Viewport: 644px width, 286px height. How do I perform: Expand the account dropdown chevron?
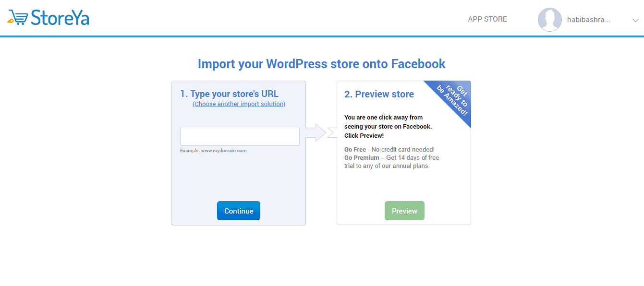click(635, 20)
